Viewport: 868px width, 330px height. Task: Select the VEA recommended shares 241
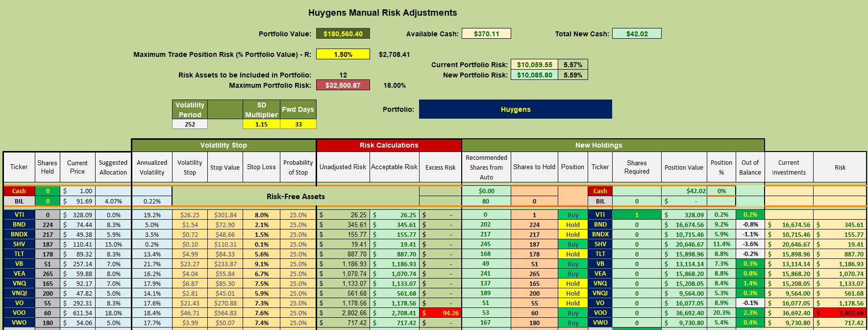pyautogui.click(x=486, y=274)
